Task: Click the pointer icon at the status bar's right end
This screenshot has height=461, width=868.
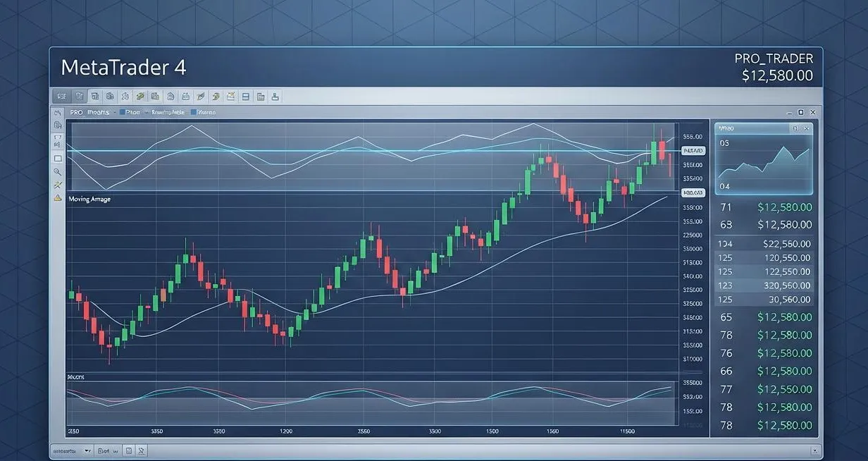Action: coord(141,451)
